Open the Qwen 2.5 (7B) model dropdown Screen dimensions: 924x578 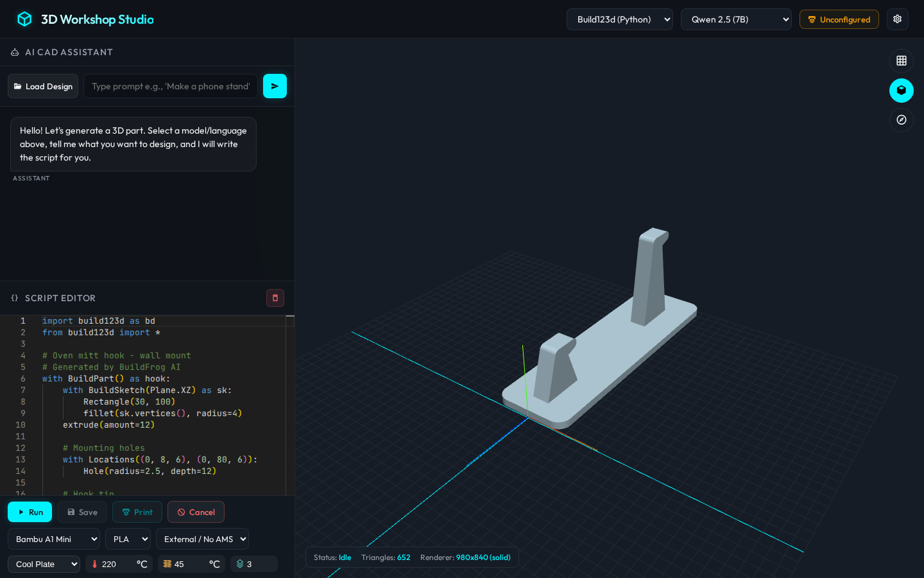pyautogui.click(x=736, y=19)
